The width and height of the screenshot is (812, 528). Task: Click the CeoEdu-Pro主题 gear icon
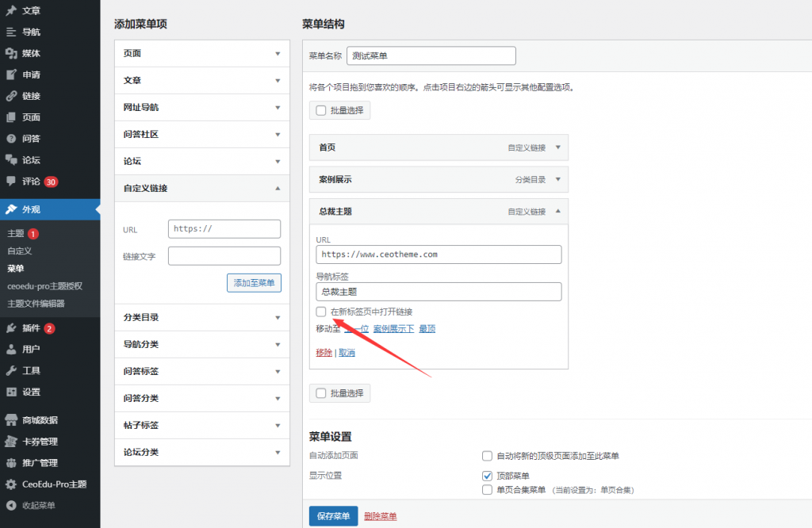tap(11, 484)
